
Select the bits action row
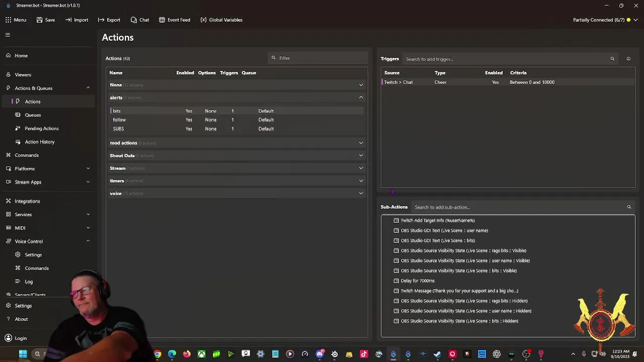click(236, 111)
